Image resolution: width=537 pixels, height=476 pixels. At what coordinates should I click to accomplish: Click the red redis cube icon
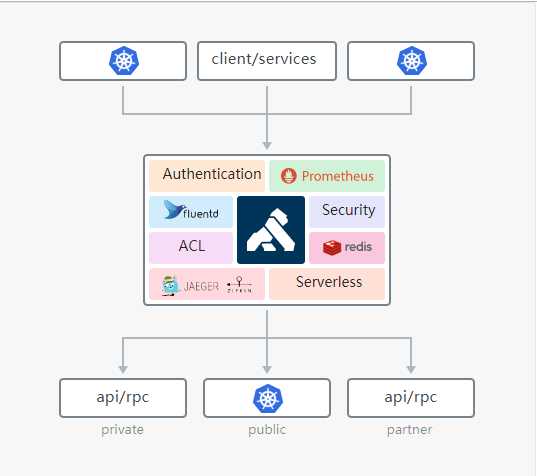[332, 247]
